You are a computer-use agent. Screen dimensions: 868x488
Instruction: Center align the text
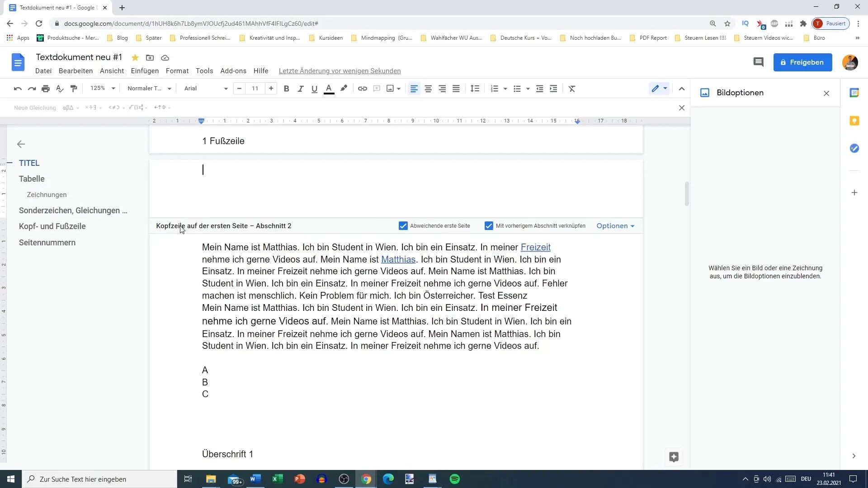point(428,89)
